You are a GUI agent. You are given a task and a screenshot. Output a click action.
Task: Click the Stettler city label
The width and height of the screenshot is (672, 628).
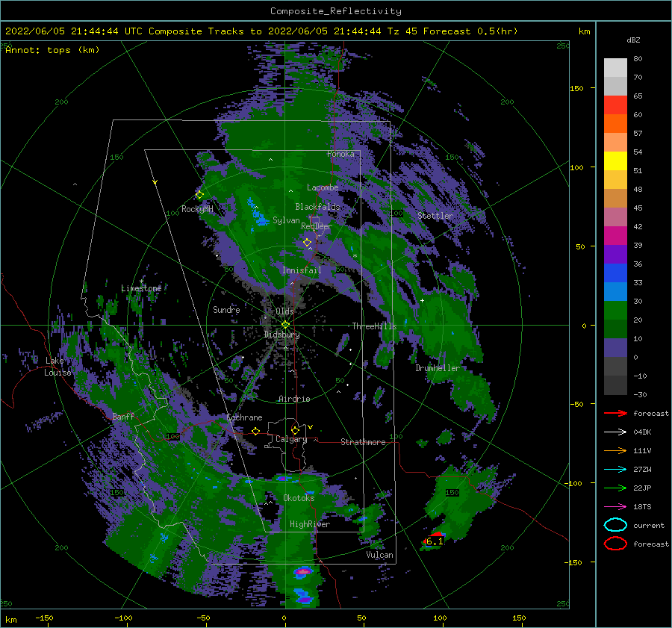pyautogui.click(x=435, y=216)
